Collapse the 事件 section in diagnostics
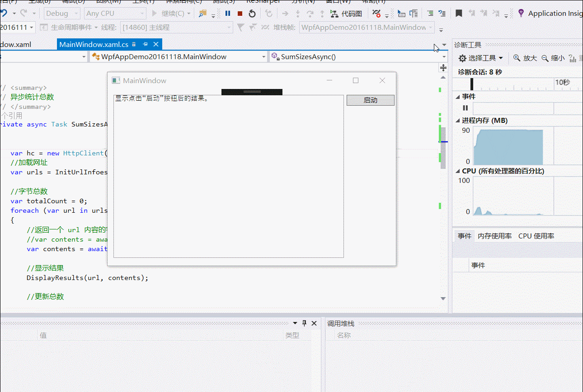Image resolution: width=583 pixels, height=392 pixels. [458, 97]
